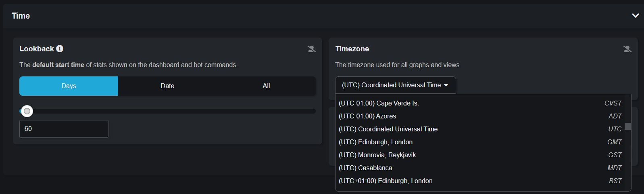
Task: Click the Time section header title
Action: [21, 16]
